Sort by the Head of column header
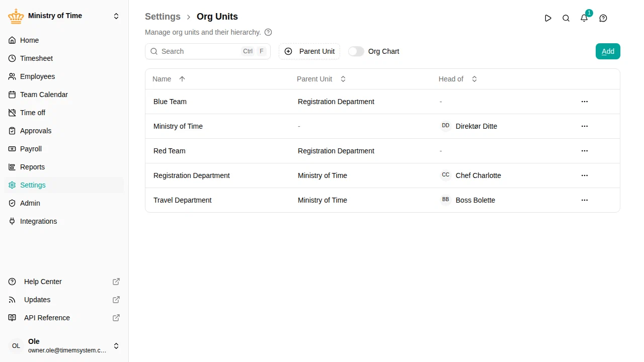This screenshot has width=644, height=362. (x=458, y=79)
